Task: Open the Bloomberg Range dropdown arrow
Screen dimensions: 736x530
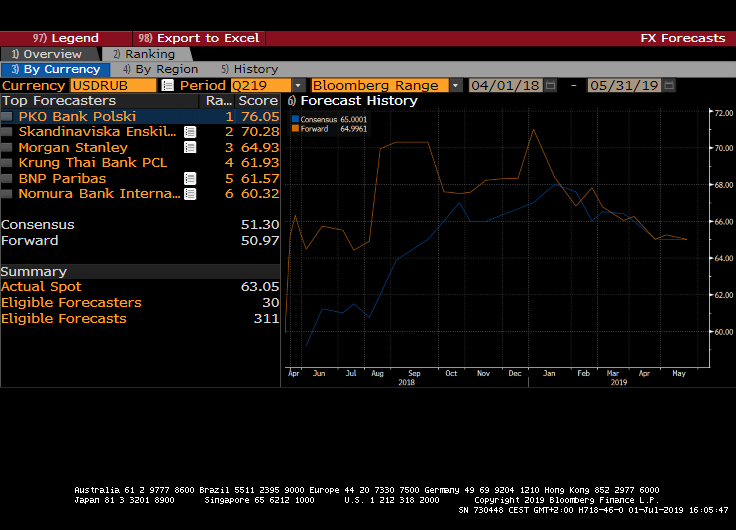Action: coord(456,85)
